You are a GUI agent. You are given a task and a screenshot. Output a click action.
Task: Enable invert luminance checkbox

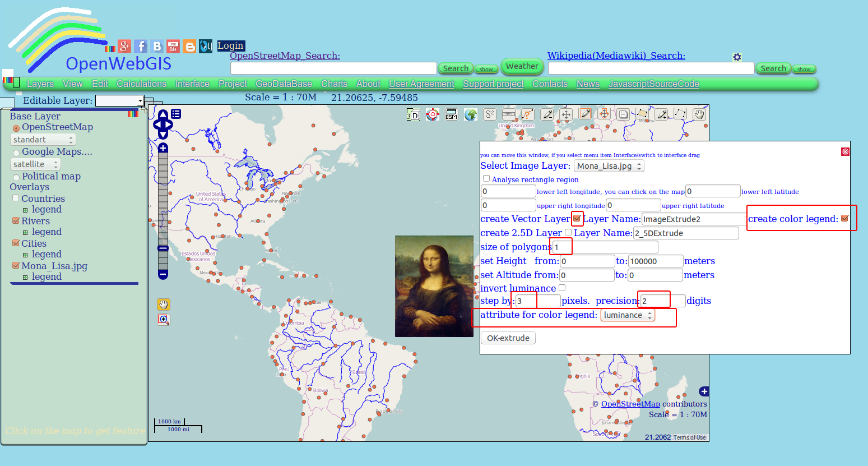[x=562, y=287]
